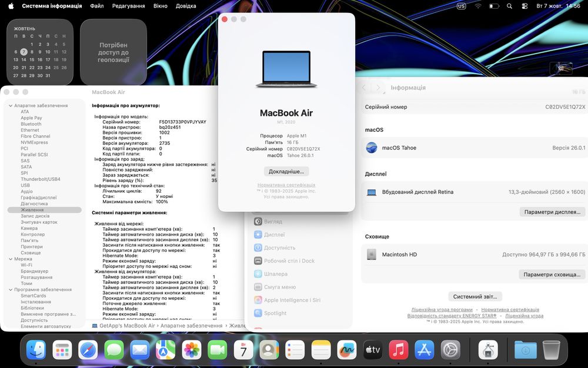Open App Store from the Dock
Image resolution: width=588 pixels, height=368 pixels.
pos(425,350)
